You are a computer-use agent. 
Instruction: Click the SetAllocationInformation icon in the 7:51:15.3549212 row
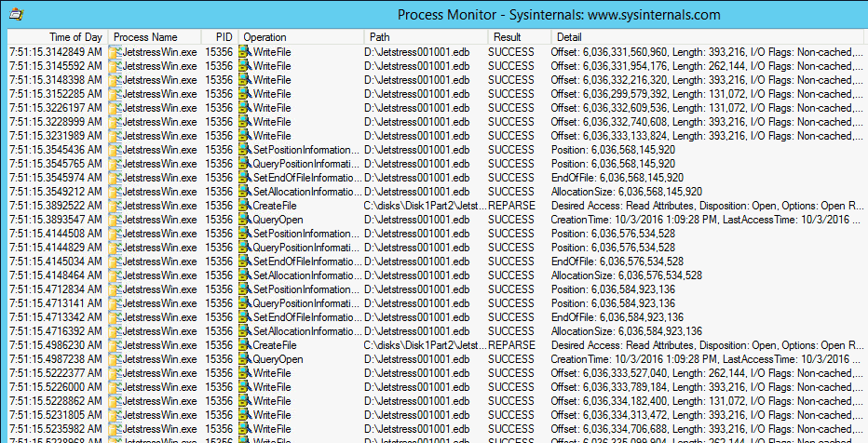tap(245, 192)
